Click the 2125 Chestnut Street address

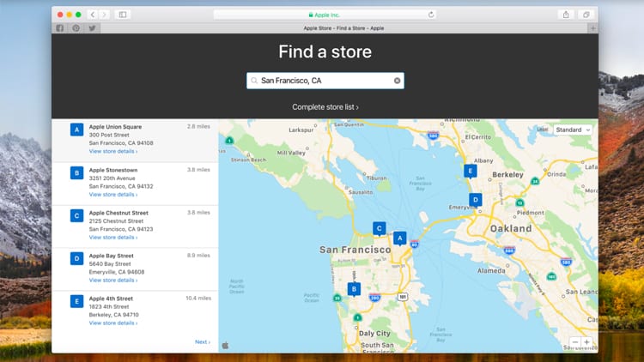pos(116,221)
